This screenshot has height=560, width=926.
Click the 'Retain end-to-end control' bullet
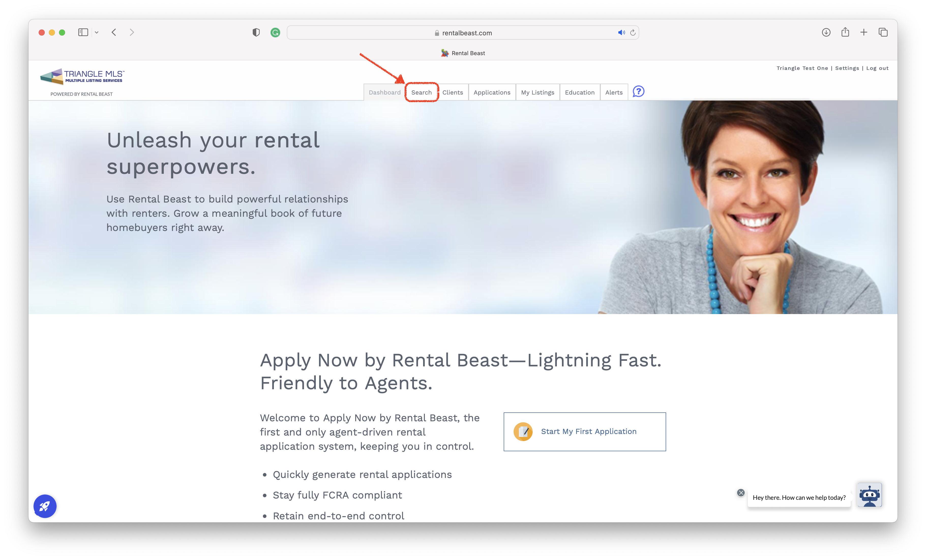[x=338, y=516]
